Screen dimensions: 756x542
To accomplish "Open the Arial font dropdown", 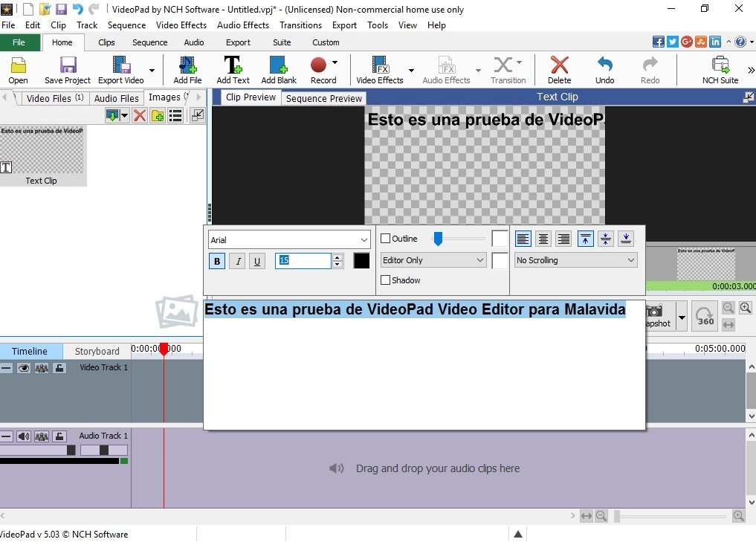I will click(289, 239).
